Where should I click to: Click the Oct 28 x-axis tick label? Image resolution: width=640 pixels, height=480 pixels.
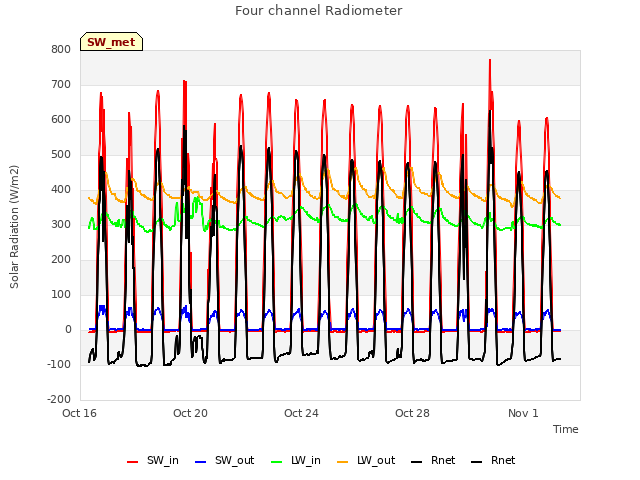tap(412, 413)
